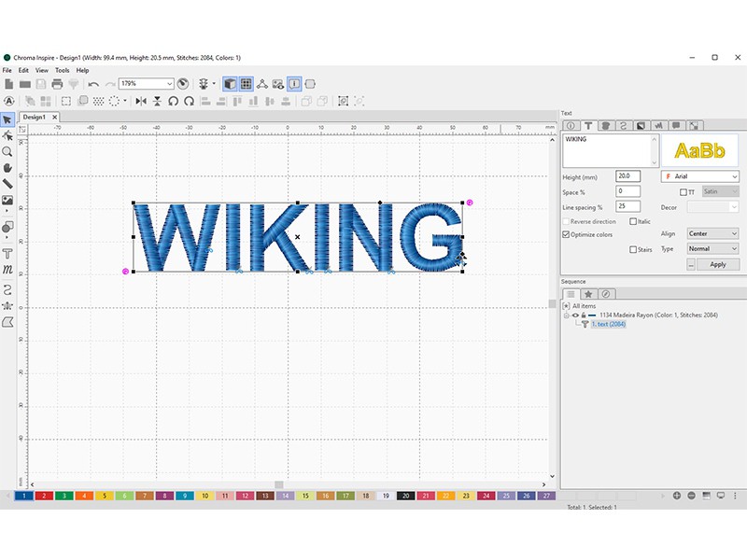The width and height of the screenshot is (747, 560).
Task: Select the Pan hand tool
Action: click(7, 168)
